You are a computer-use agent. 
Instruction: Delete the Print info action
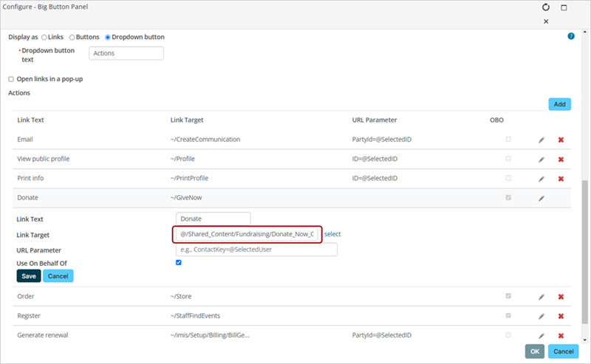pos(561,179)
